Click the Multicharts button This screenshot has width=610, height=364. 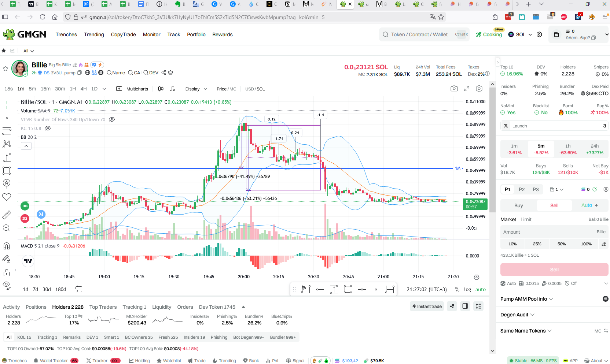(x=132, y=89)
